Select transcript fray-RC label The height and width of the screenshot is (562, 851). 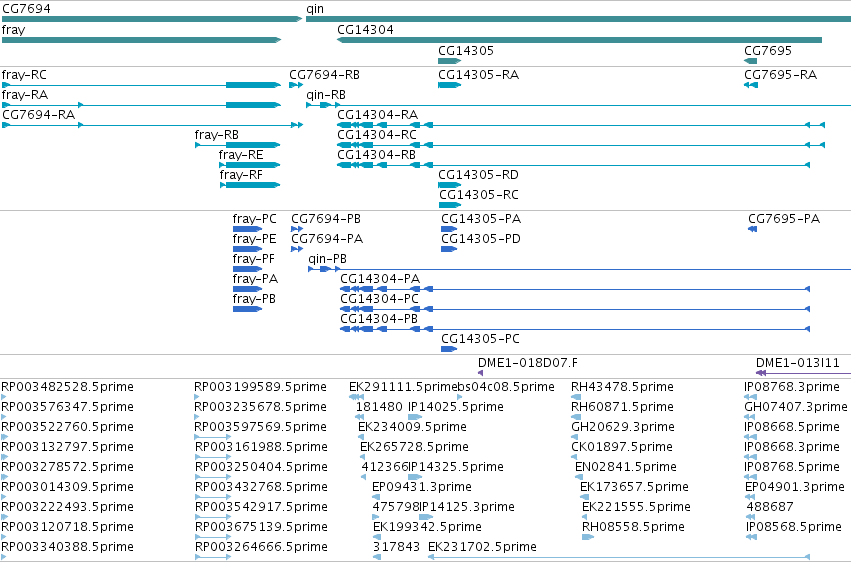pos(24,75)
